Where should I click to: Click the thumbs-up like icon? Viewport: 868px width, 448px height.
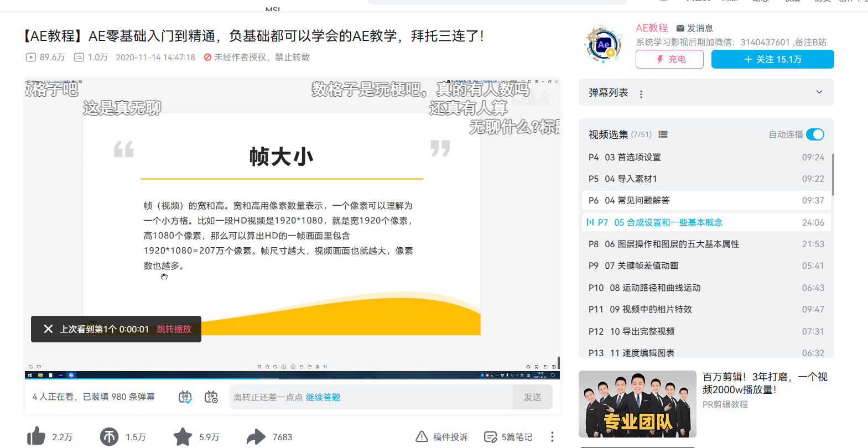tap(37, 436)
